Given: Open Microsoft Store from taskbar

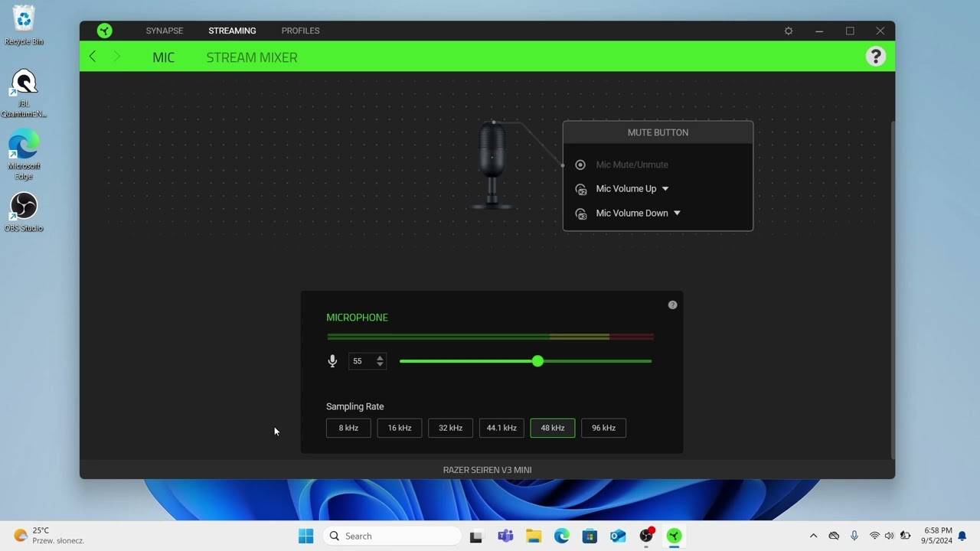Looking at the screenshot, I should coord(590,536).
